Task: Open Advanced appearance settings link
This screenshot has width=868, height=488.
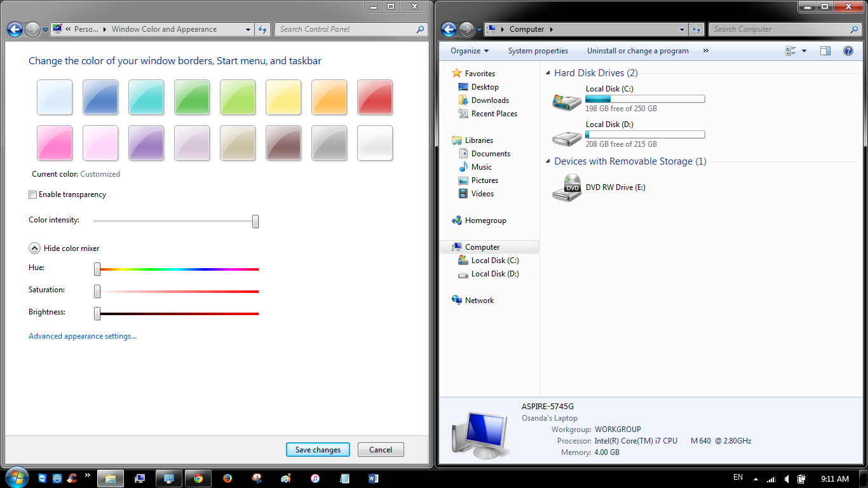Action: pyautogui.click(x=83, y=336)
